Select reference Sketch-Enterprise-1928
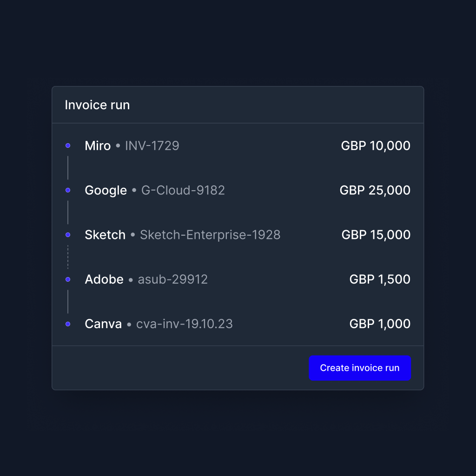This screenshot has height=476, width=476. tap(210, 235)
